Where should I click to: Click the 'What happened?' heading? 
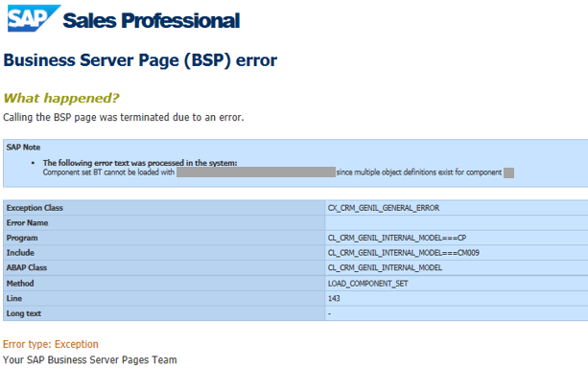point(61,98)
